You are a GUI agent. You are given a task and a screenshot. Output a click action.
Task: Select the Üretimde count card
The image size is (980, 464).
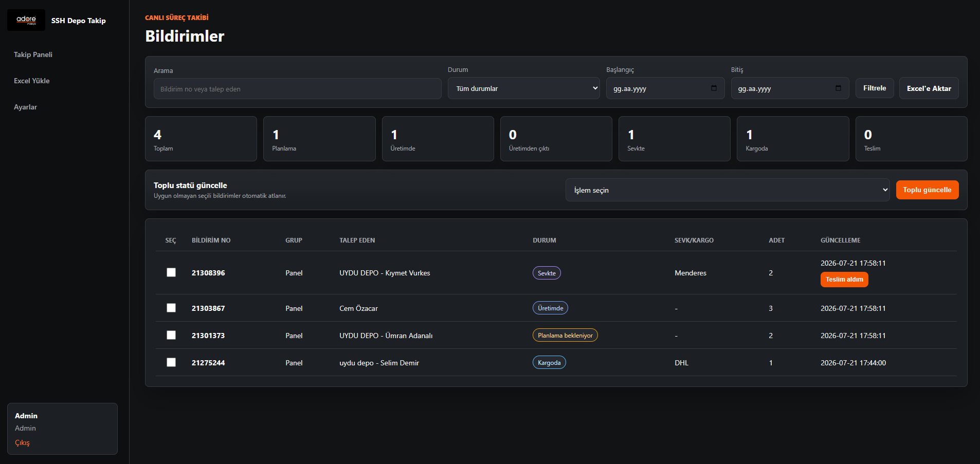point(438,139)
